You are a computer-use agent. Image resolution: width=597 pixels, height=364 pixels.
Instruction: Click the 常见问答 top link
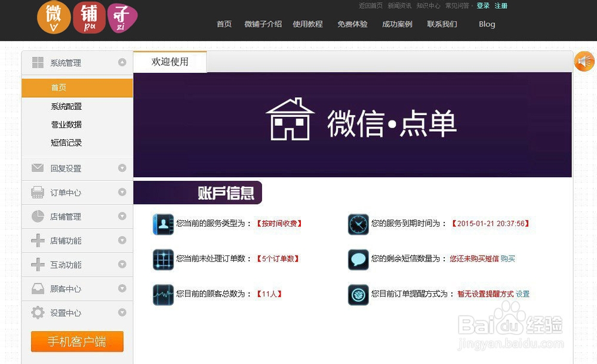(457, 6)
